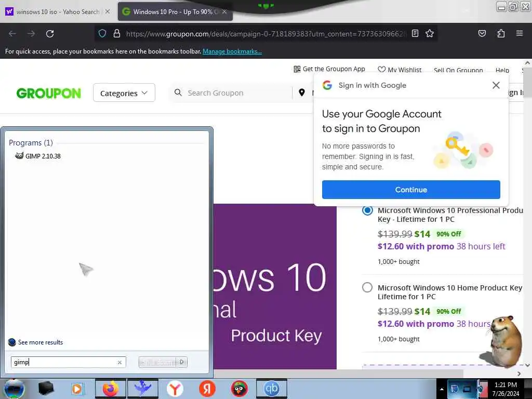The height and width of the screenshot is (399, 532).
Task: Click the Programs (1) header
Action: pyautogui.click(x=31, y=142)
